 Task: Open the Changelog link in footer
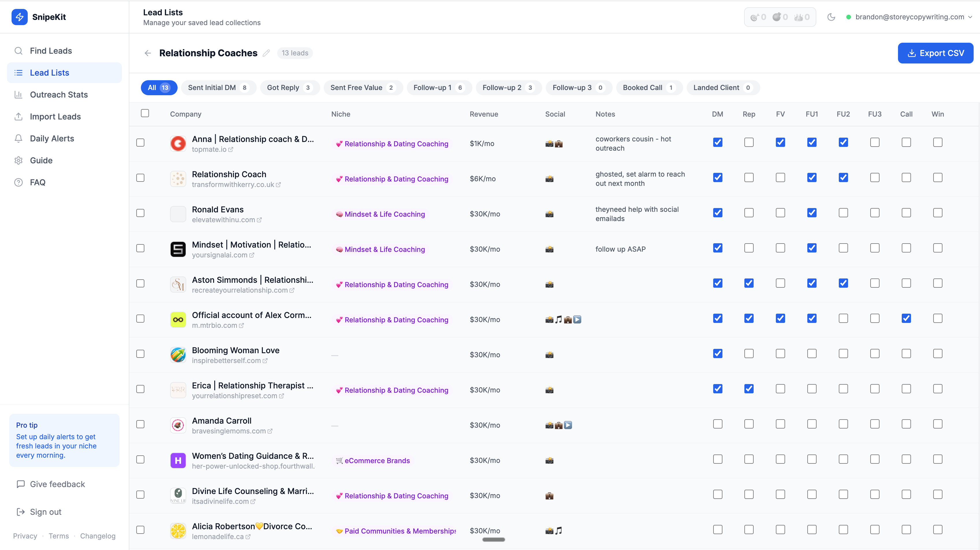coord(98,536)
